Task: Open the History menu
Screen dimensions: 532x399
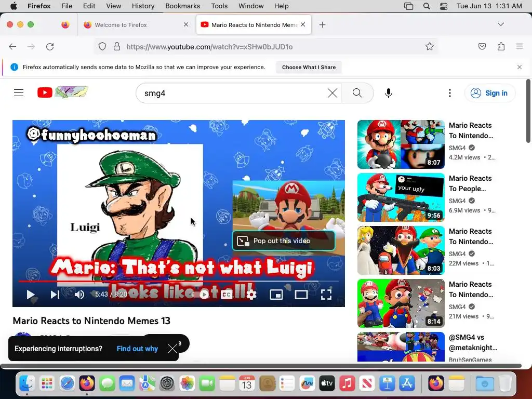Action: (x=143, y=6)
